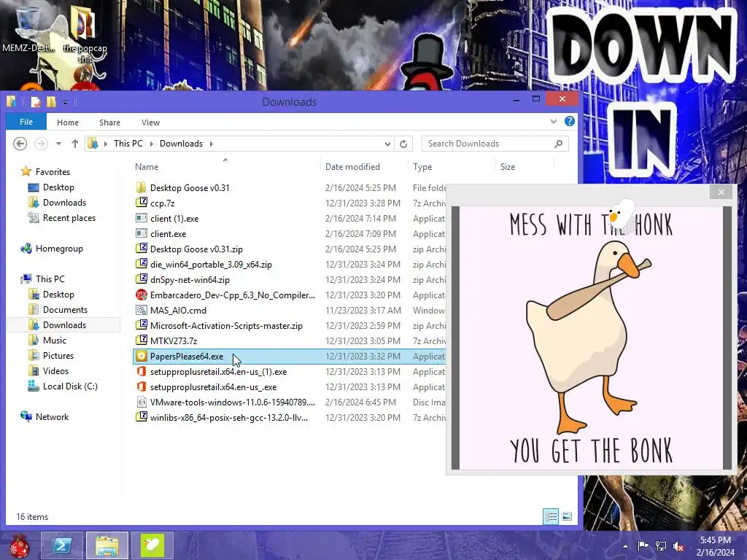Click the search magnifier icon
This screenshot has width=747, height=560.
click(558, 144)
